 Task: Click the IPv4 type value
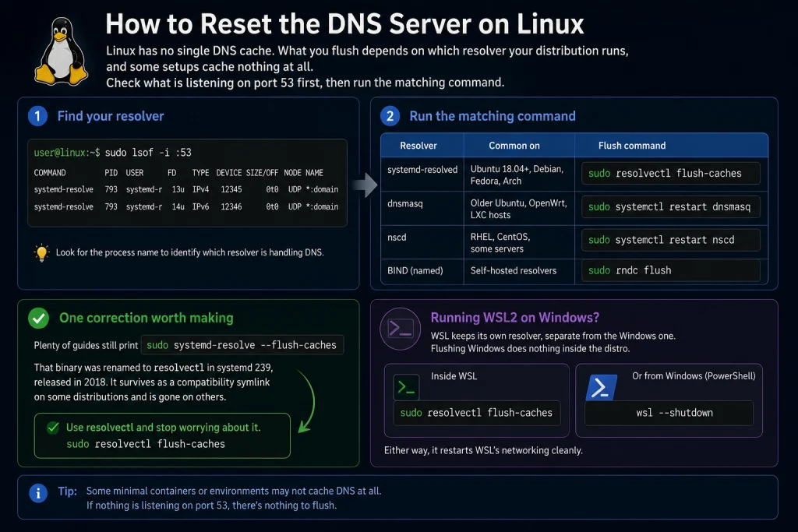tap(200, 189)
